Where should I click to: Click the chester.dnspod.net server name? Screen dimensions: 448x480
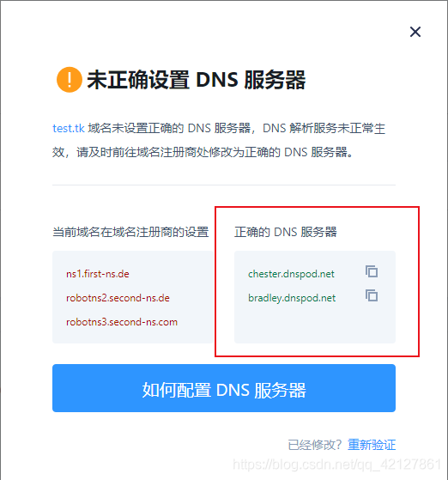click(291, 274)
